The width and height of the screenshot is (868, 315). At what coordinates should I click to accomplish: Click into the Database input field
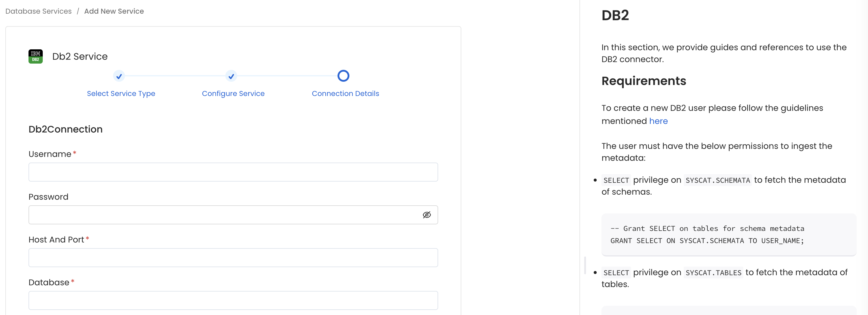coord(233,300)
